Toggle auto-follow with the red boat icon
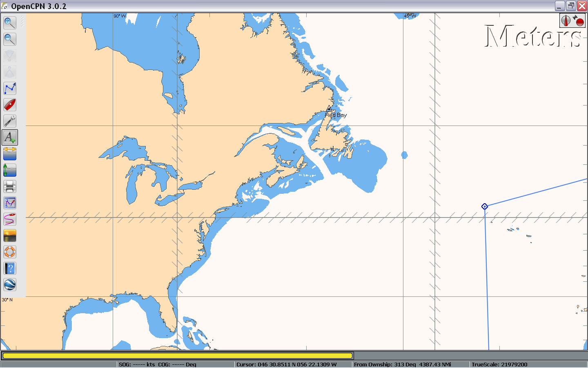Viewport: 588px width, 368px height. (x=10, y=105)
